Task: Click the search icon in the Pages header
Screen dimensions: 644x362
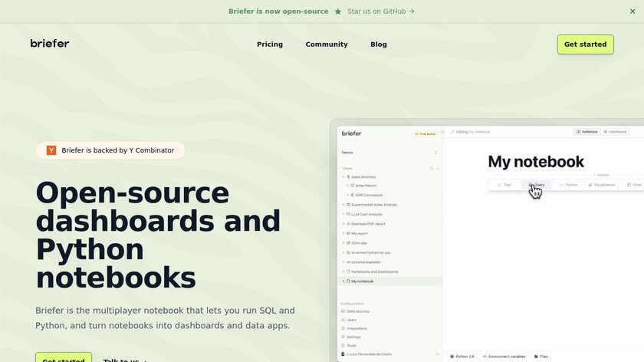Action: coord(432,169)
